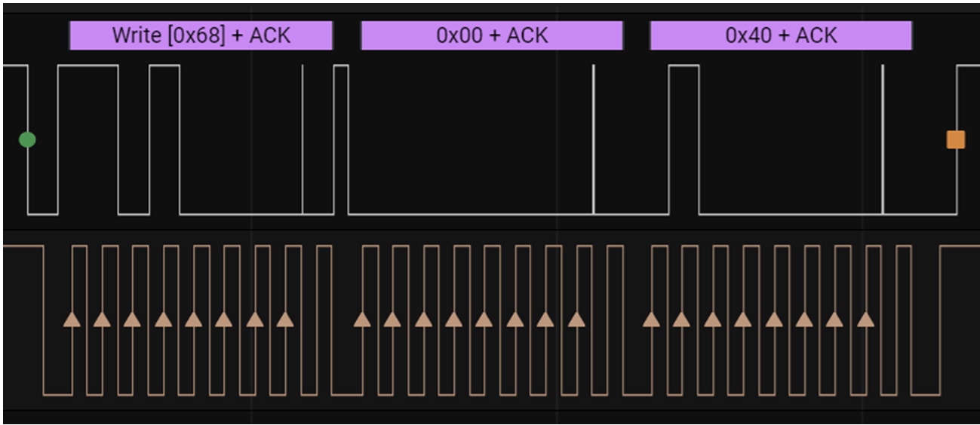Viewport: 980px width, 425px height.
Task: Click the orange I2C stop condition marker
Action: coord(956,139)
